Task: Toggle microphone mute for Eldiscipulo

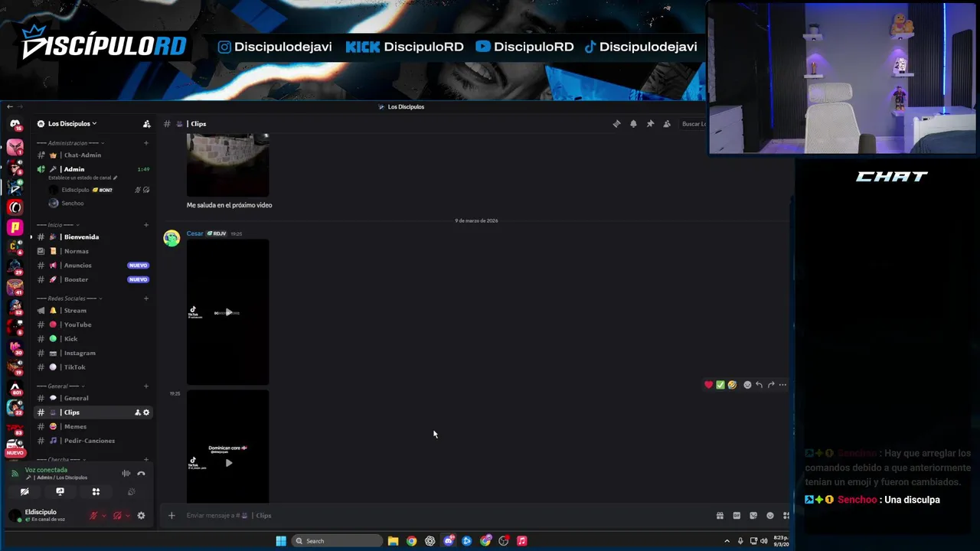Action: pos(93,516)
